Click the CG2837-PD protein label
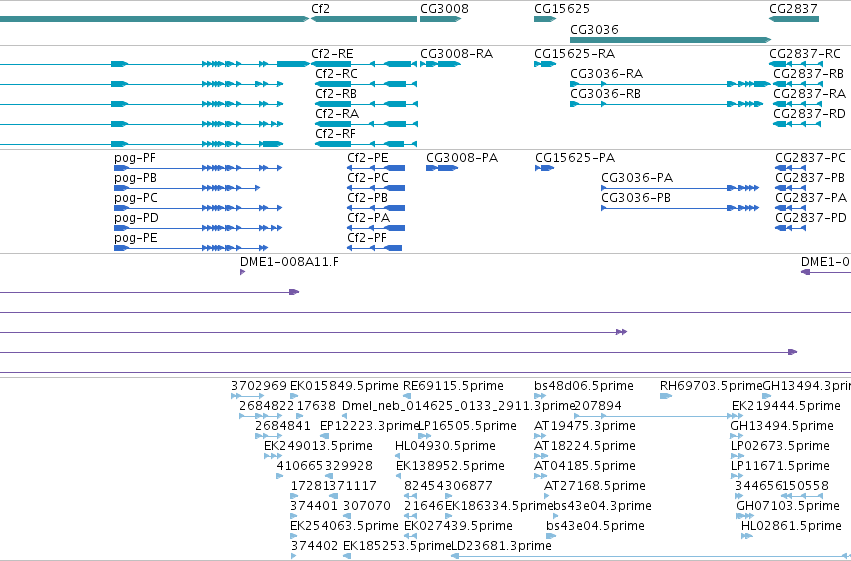This screenshot has width=851, height=561. pyautogui.click(x=811, y=218)
